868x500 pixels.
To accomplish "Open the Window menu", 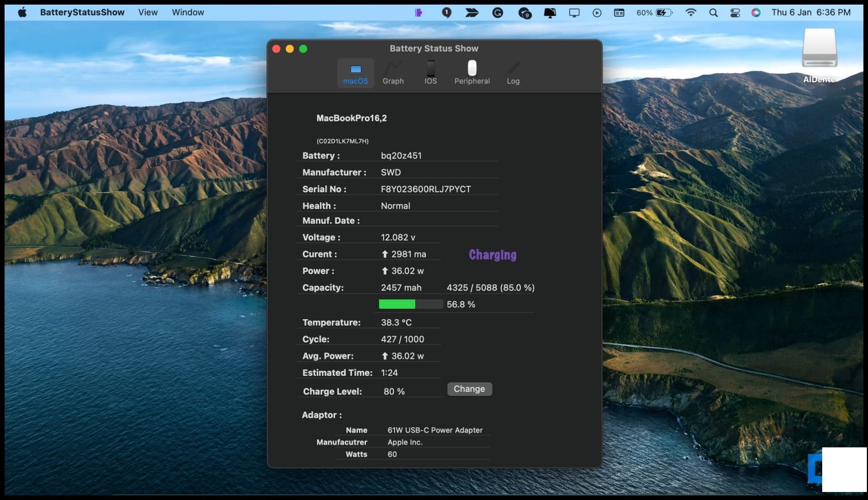I will pyautogui.click(x=188, y=12).
